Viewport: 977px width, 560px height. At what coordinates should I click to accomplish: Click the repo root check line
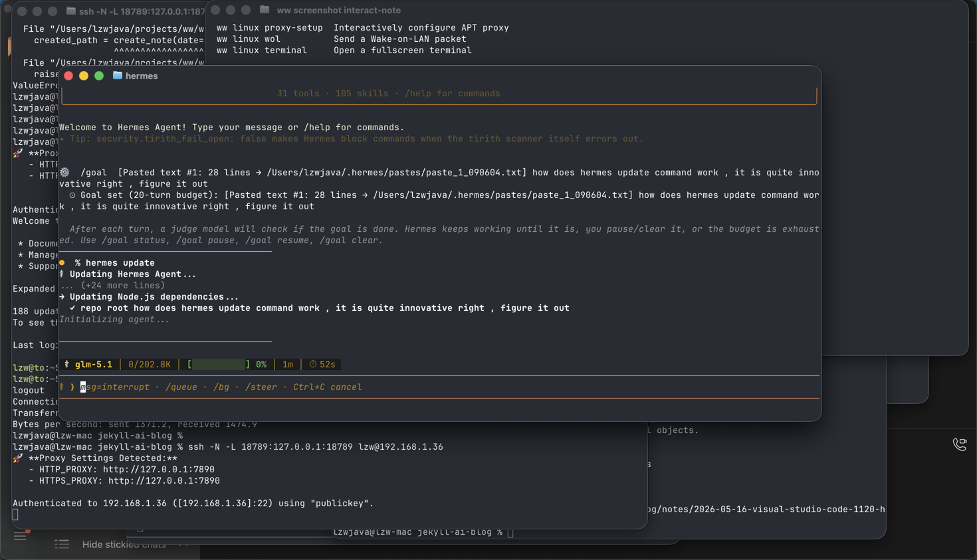pyautogui.click(x=320, y=308)
